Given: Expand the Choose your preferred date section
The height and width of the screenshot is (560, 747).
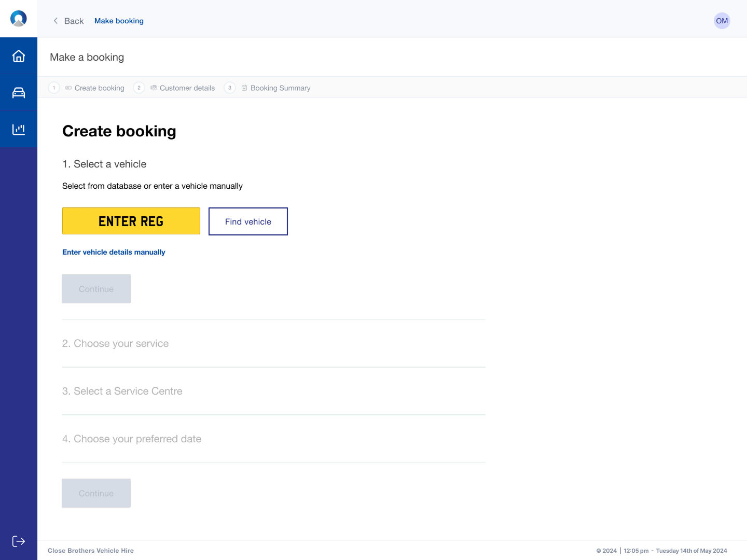Looking at the screenshot, I should coord(132,439).
